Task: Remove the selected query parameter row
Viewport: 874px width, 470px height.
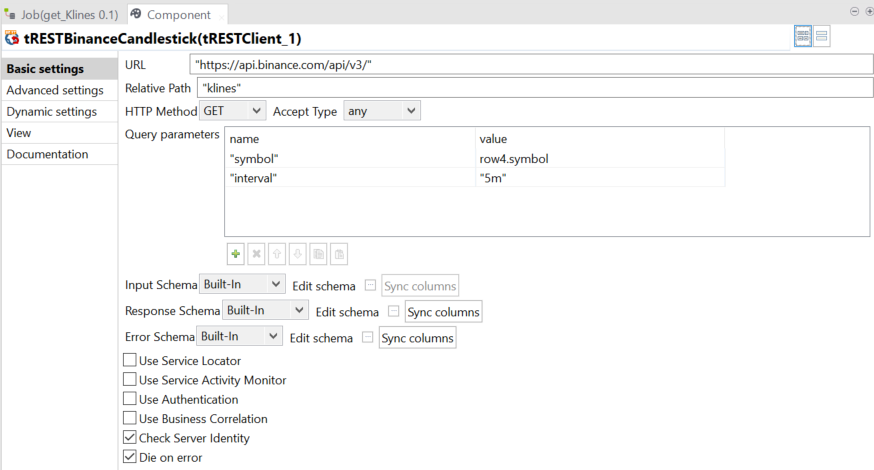Action: point(256,254)
